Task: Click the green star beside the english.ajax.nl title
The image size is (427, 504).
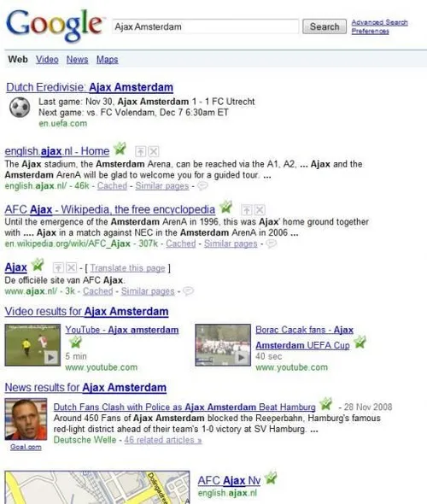Action: pos(120,149)
